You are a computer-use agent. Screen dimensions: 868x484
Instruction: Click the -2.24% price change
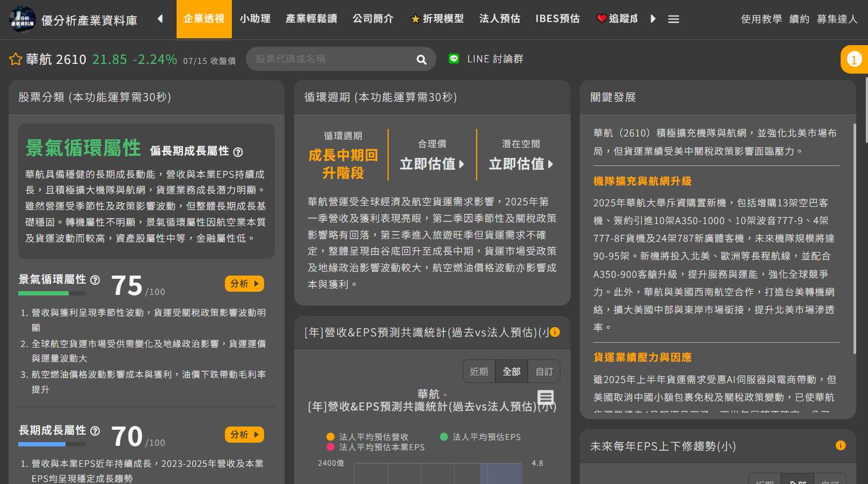[155, 59]
